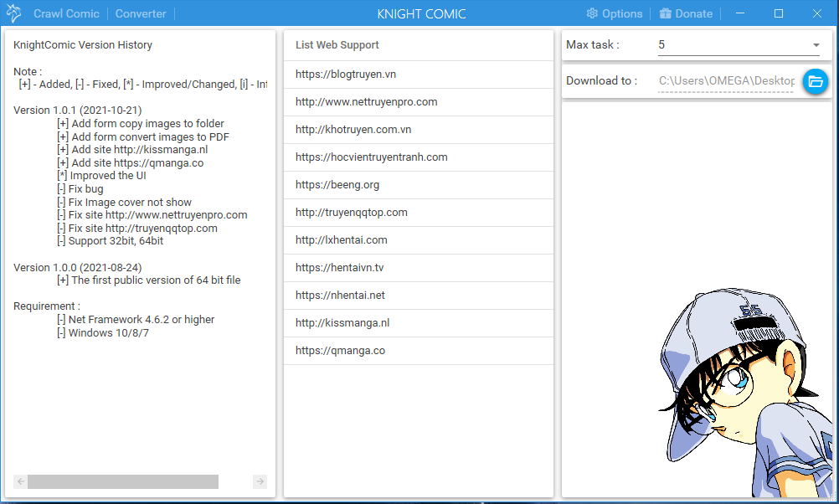Click the 'Requirement :' heading
Image resolution: width=839 pixels, height=504 pixels.
coord(47,306)
